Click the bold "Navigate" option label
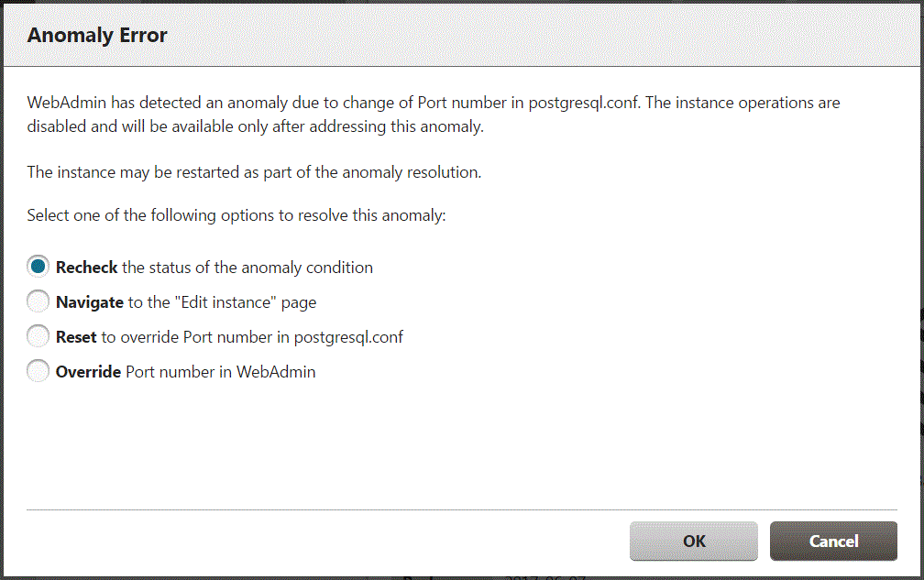 (x=90, y=302)
